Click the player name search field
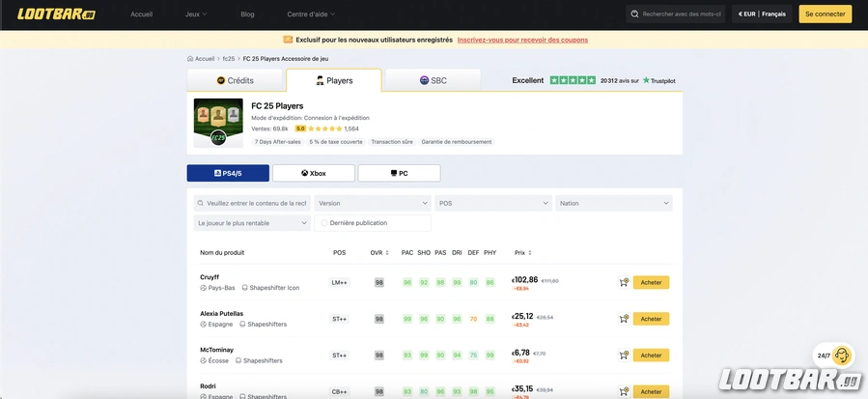Viewport: 868px width, 399px height. tap(252, 204)
